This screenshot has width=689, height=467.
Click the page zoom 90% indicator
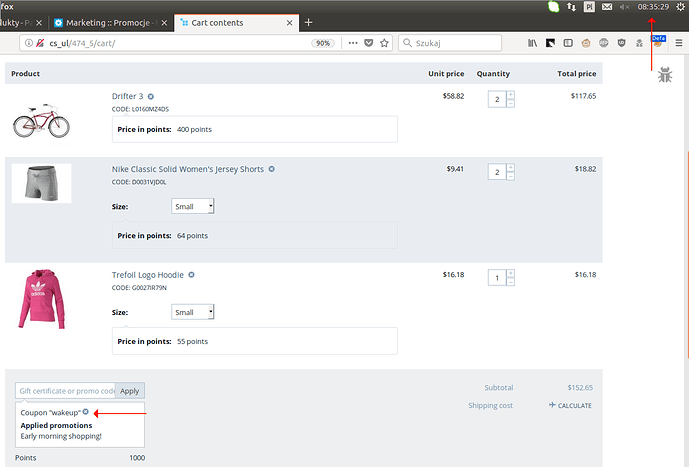323,43
